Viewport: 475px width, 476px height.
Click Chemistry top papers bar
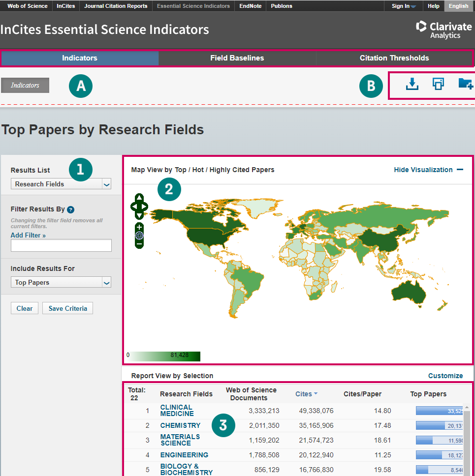click(439, 426)
